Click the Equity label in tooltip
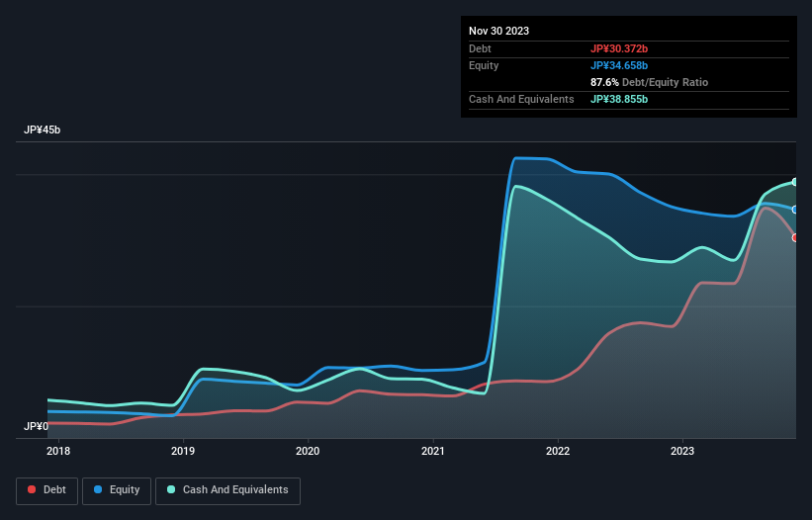812x520 pixels. tap(484, 65)
